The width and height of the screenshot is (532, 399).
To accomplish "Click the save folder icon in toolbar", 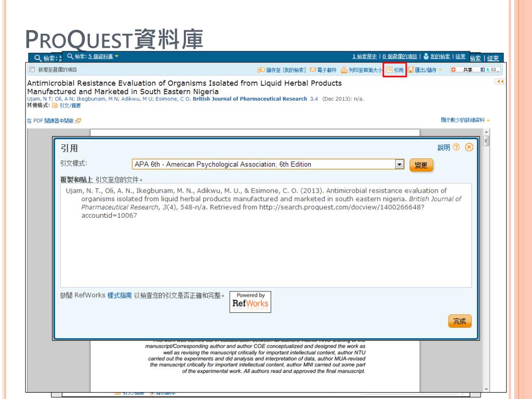I will coord(261,70).
